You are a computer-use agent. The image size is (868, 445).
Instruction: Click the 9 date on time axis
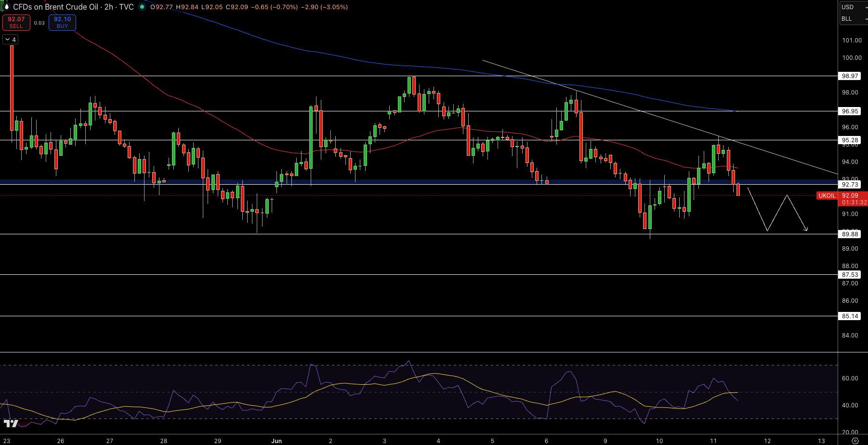tap(605, 441)
